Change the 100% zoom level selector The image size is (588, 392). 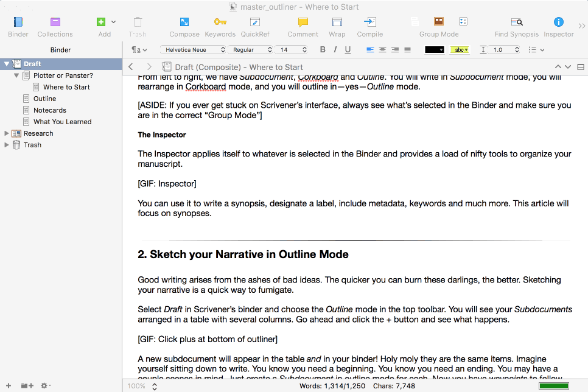point(142,386)
